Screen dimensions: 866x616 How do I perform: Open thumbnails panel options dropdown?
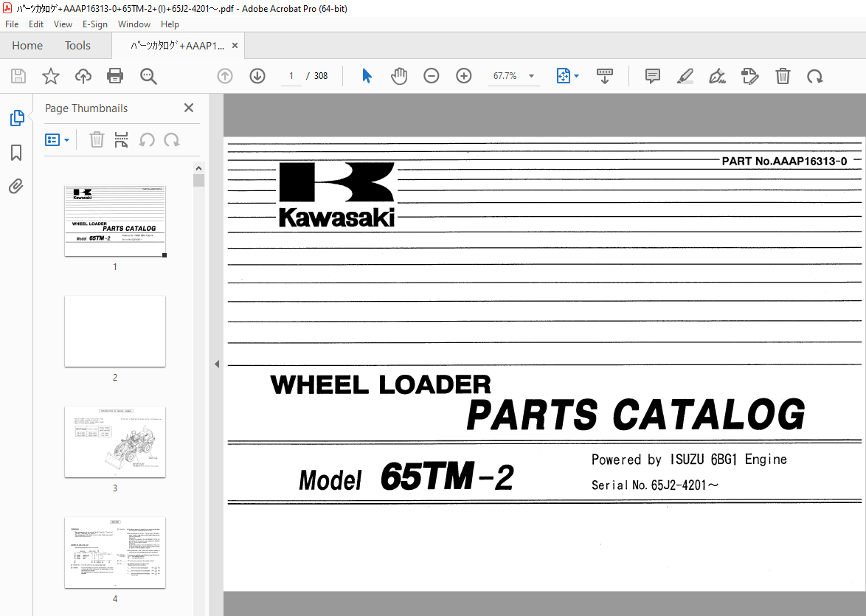pyautogui.click(x=57, y=139)
